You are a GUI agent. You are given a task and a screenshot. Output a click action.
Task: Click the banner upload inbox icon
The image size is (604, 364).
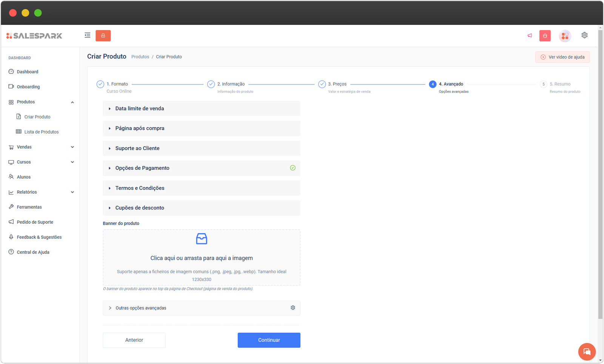pos(202,239)
